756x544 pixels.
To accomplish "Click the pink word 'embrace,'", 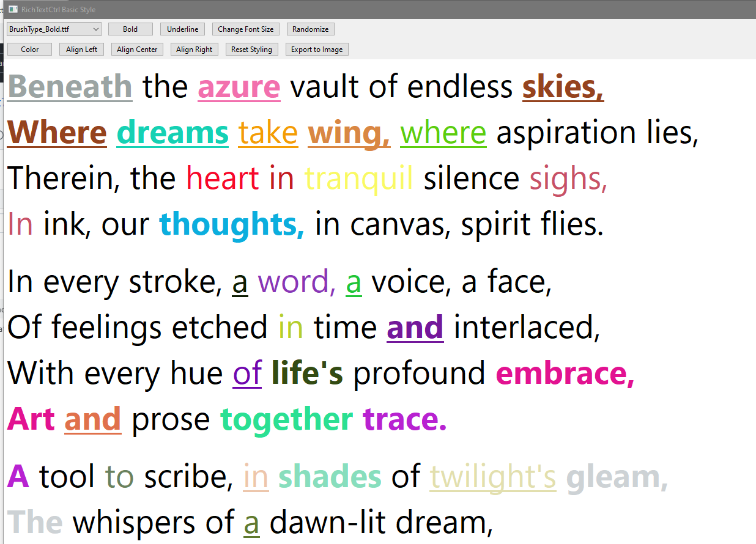I will click(x=563, y=373).
